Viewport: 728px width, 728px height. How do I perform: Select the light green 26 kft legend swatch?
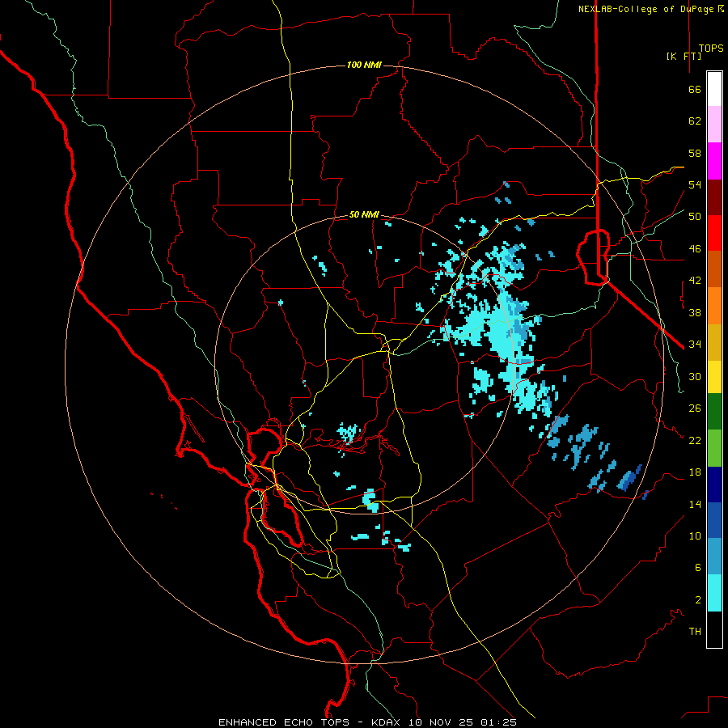714,447
